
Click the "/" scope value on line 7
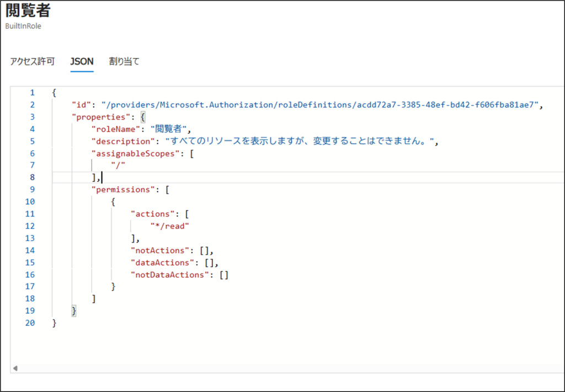(117, 165)
